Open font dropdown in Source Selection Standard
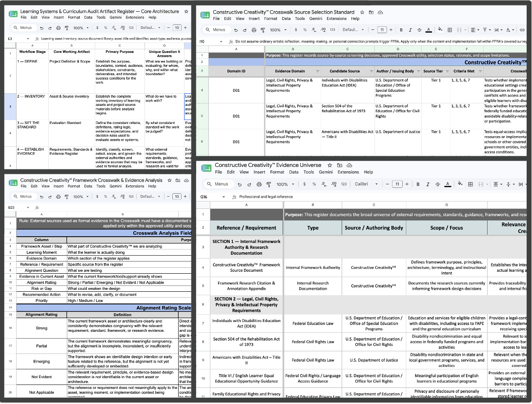This screenshot has height=404, width=532. [x=352, y=30]
